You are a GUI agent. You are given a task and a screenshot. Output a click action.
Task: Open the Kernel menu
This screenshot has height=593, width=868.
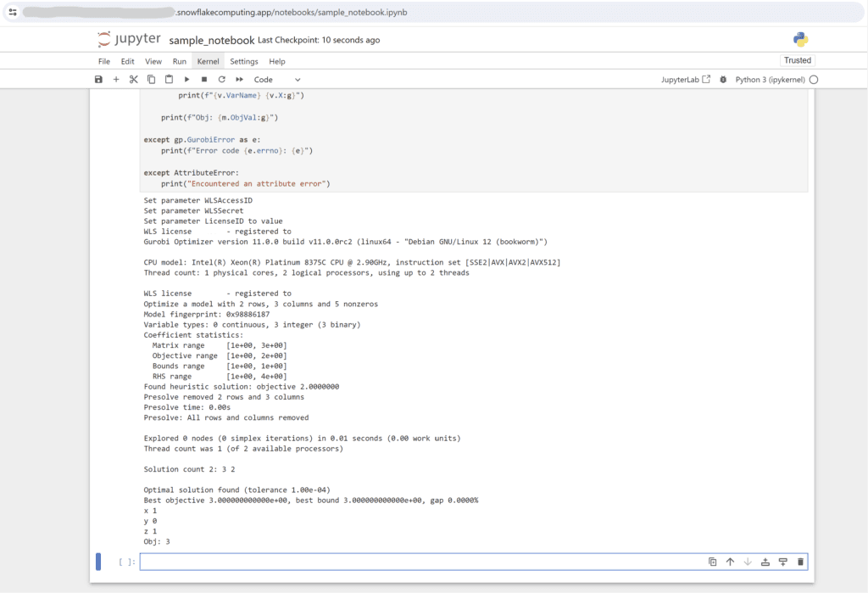click(x=209, y=62)
